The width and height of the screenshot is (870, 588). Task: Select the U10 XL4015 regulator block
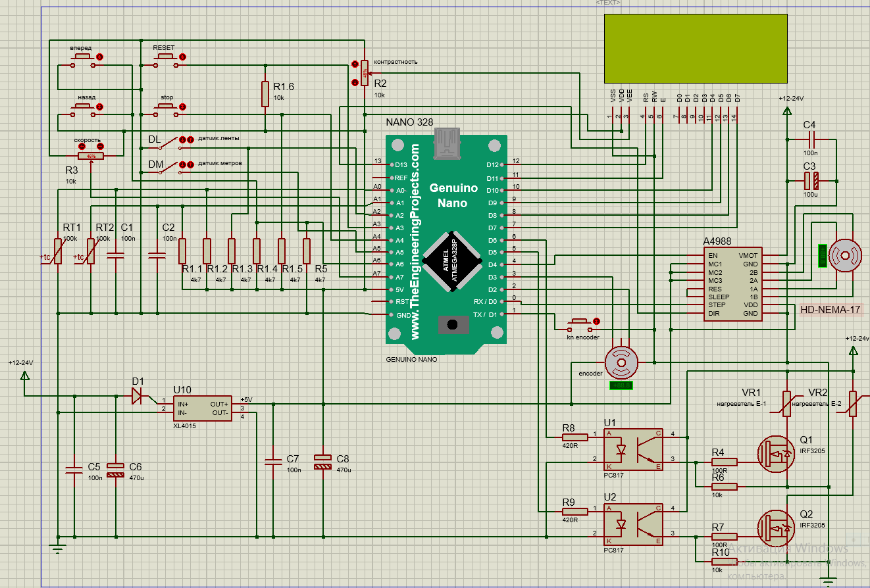pyautogui.click(x=201, y=408)
